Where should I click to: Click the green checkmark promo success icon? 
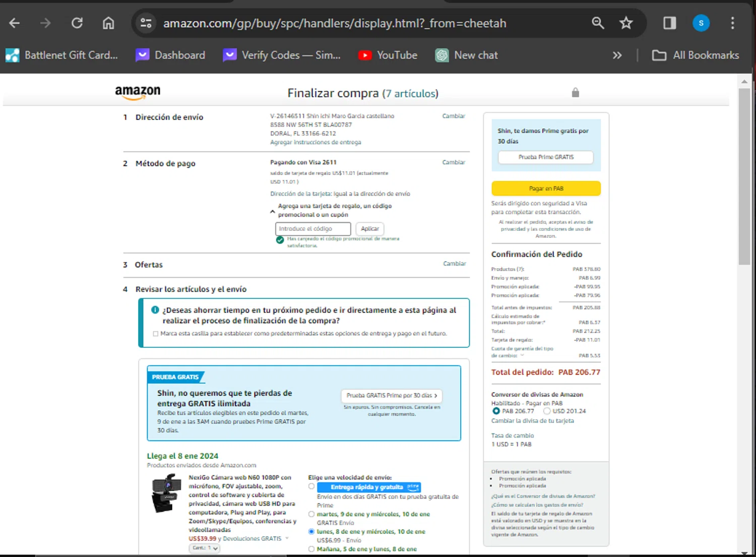[x=280, y=240]
